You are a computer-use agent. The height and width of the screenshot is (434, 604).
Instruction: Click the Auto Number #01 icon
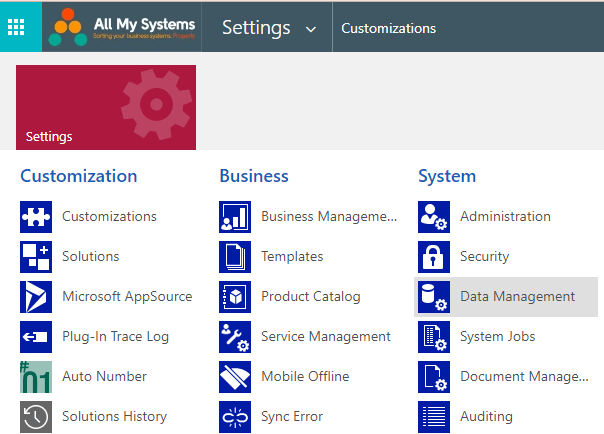click(x=36, y=377)
